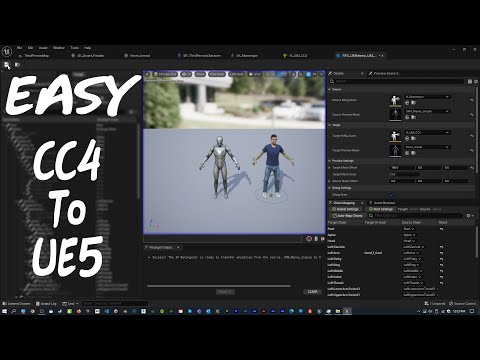The image size is (480, 360).
Task: Open Target IK Rig Asset dropdown
Action: (427, 132)
